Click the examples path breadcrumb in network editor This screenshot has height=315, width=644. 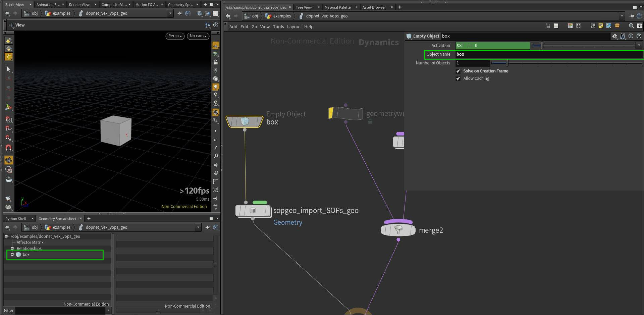282,16
